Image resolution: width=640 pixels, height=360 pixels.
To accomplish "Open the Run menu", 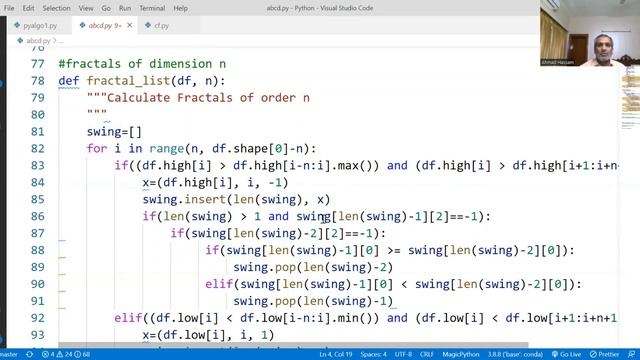I will [x=125, y=8].
